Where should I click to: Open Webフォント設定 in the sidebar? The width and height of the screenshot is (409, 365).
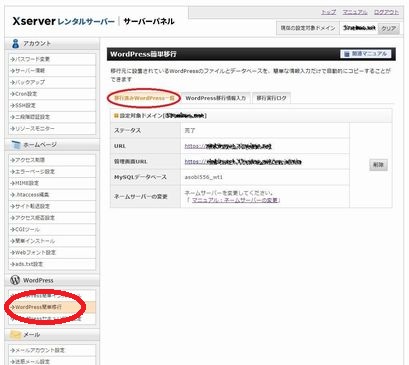tap(52, 252)
